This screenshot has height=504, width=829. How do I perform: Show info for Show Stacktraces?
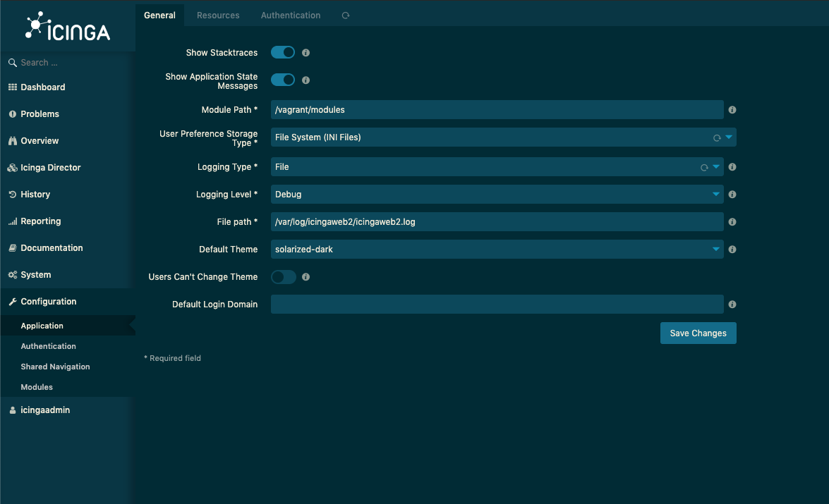point(305,53)
